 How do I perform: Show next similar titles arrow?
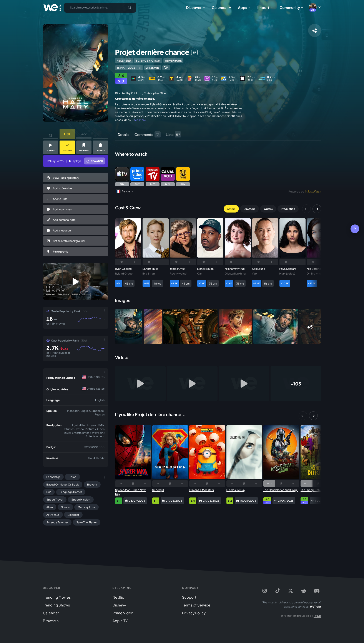313,416
